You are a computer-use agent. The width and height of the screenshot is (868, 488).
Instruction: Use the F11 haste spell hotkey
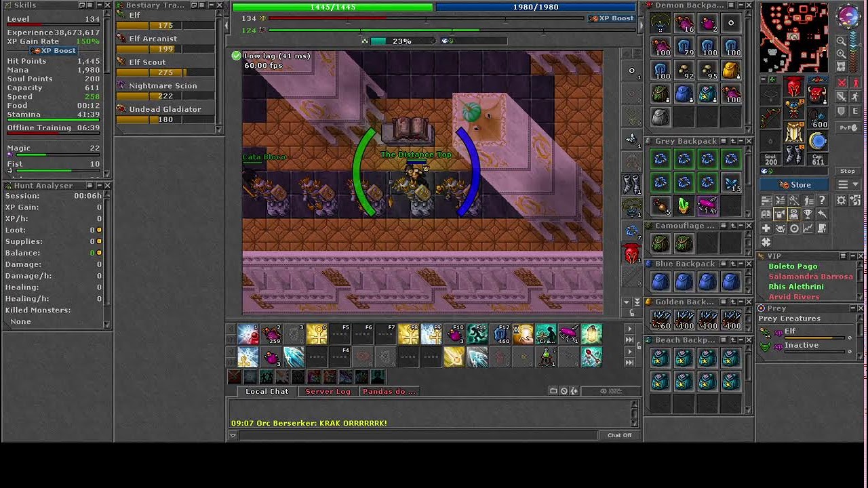point(477,333)
